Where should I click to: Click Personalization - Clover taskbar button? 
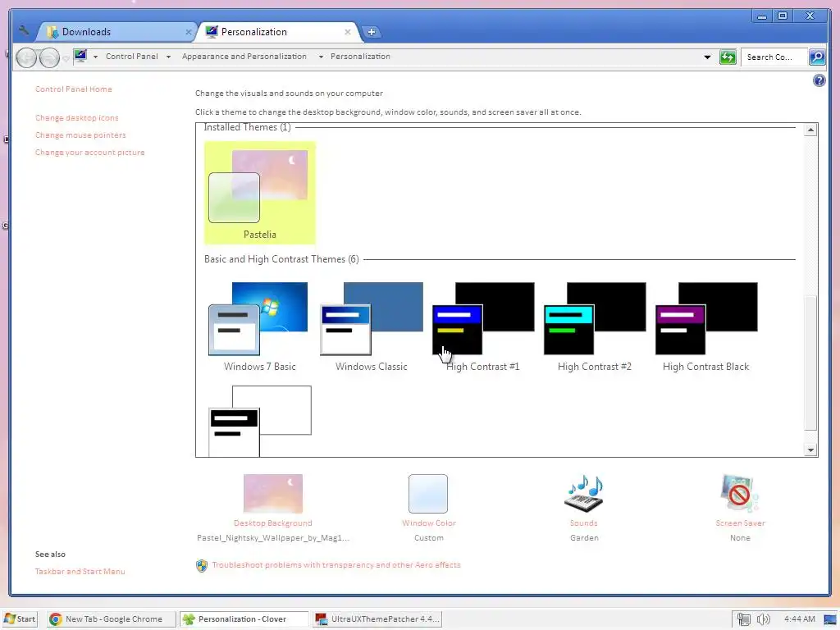pyautogui.click(x=244, y=619)
